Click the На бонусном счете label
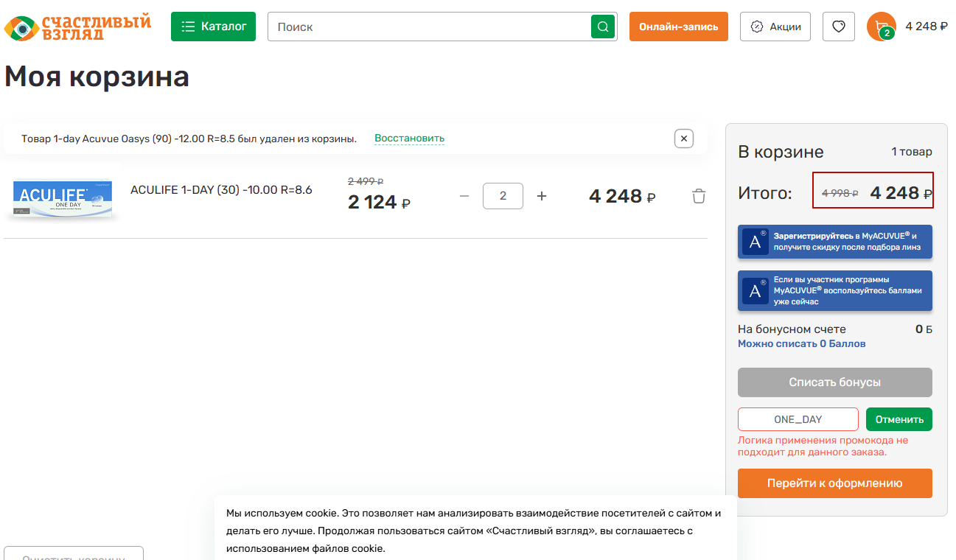The image size is (956, 560). (x=792, y=329)
